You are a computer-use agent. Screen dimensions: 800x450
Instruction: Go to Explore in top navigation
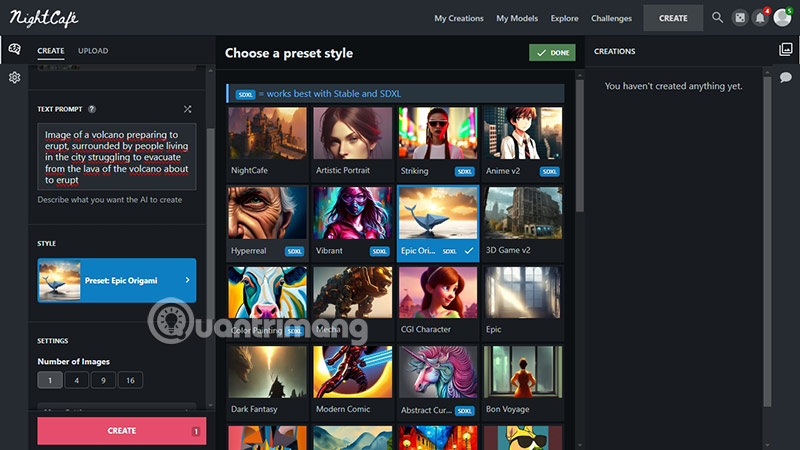pyautogui.click(x=564, y=18)
